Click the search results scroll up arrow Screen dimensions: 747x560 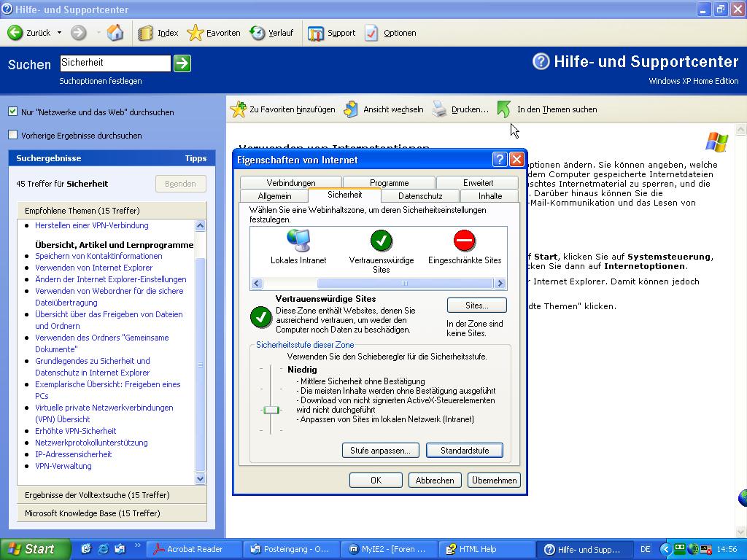click(x=200, y=226)
